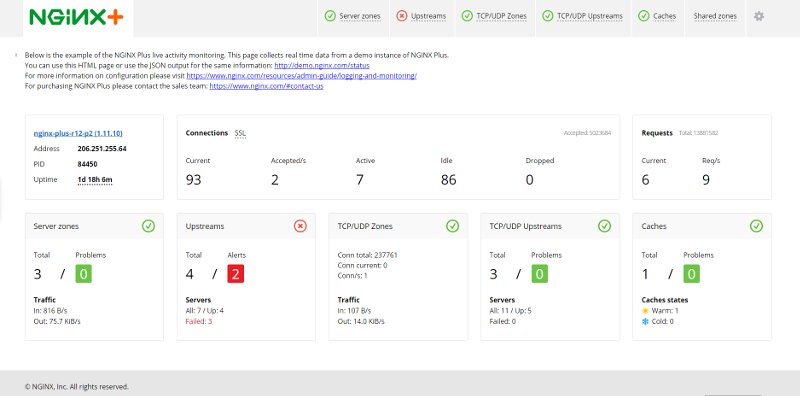The image size is (800, 396).
Task: Switch to SSL connections view
Action: tap(240, 133)
